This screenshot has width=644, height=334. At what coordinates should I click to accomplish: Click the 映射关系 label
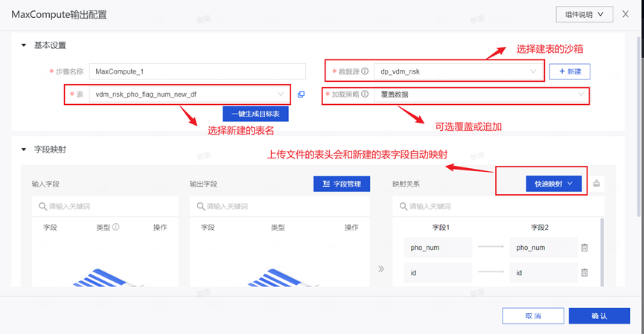coord(406,184)
